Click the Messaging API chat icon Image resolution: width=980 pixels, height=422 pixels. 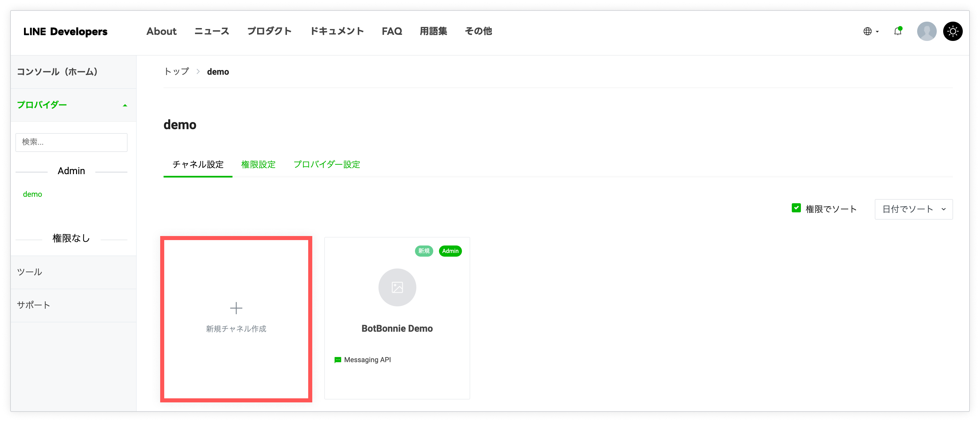[x=338, y=359]
